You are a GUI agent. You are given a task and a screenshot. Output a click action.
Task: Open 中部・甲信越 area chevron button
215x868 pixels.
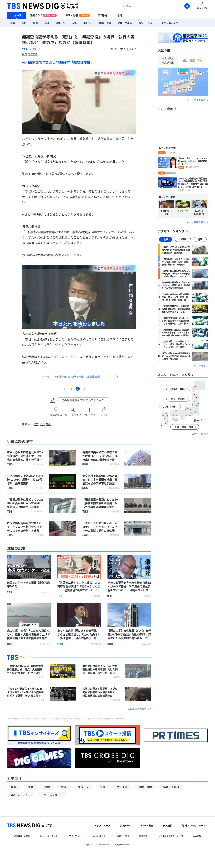(178, 399)
